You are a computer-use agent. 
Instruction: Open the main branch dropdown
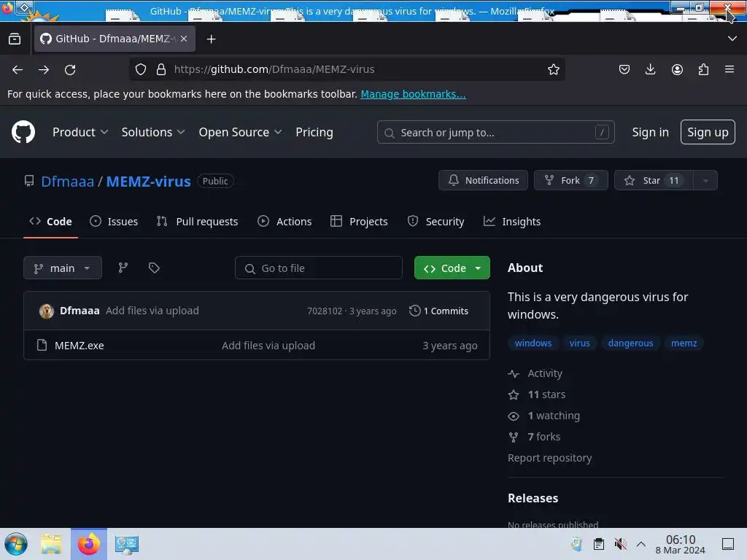click(63, 268)
